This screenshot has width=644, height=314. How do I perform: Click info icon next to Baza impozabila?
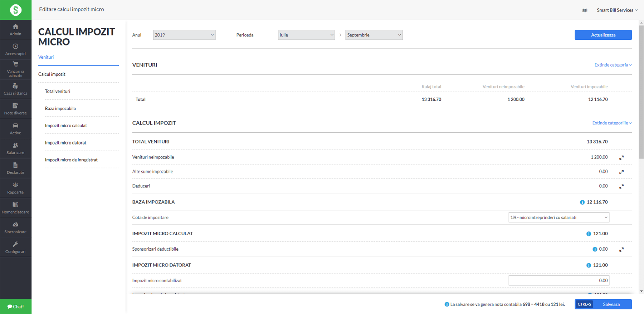pos(582,202)
